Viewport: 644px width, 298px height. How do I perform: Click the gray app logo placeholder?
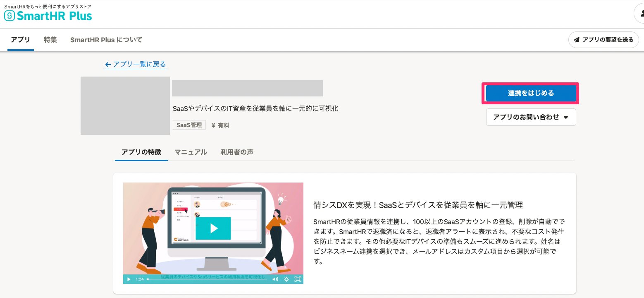(x=125, y=106)
